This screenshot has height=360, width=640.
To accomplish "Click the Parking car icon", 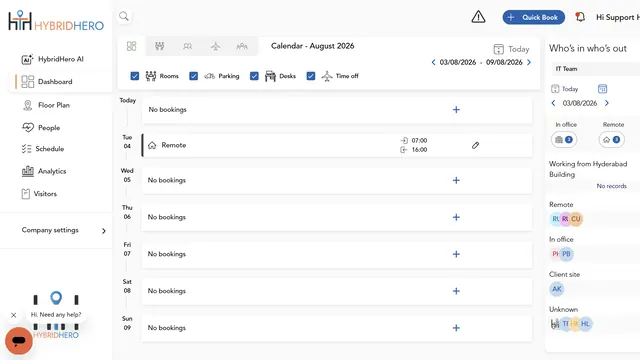I will 209,76.
